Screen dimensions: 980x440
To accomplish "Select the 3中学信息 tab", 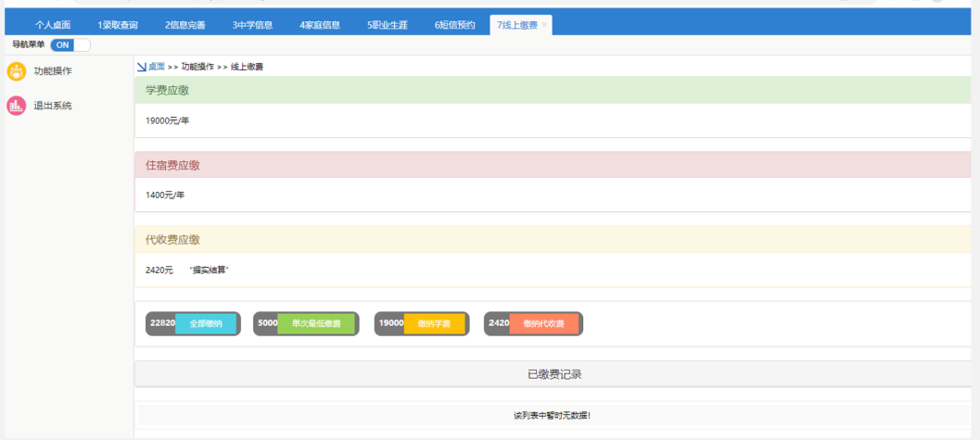I will tap(252, 25).
